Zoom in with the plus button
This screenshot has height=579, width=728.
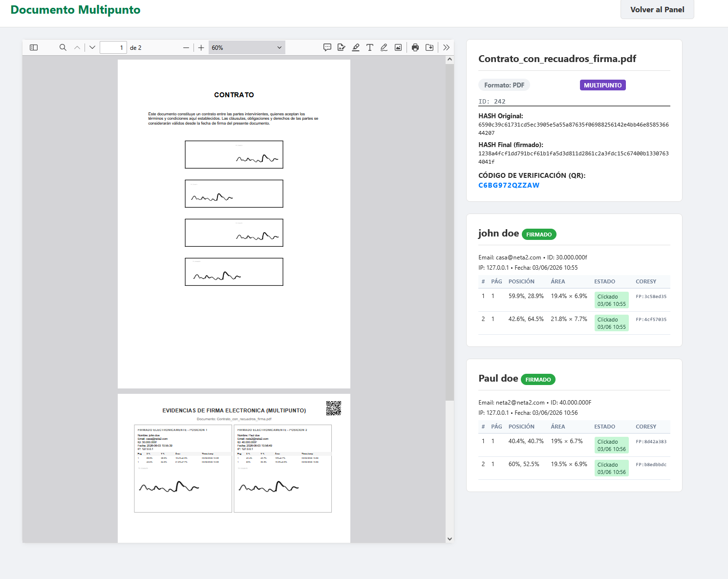201,47
